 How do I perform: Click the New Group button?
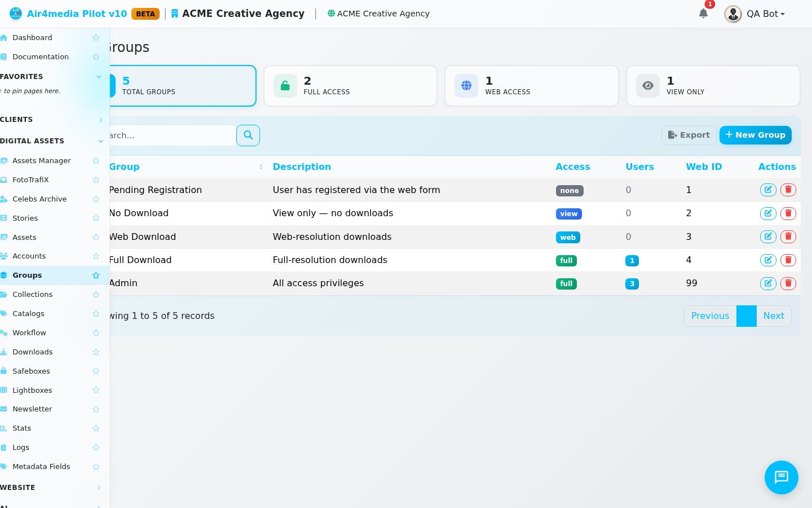(x=756, y=135)
